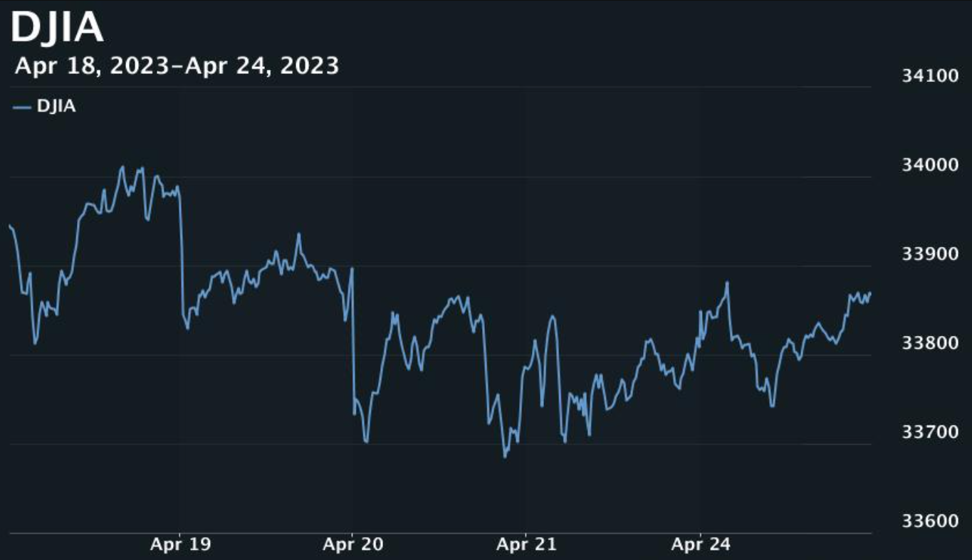Toggle the DJIA legend entry
This screenshot has width=972, height=560.
44,107
